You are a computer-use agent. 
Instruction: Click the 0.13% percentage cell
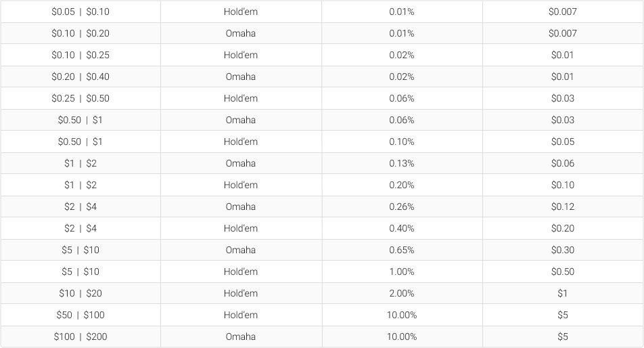(x=402, y=163)
